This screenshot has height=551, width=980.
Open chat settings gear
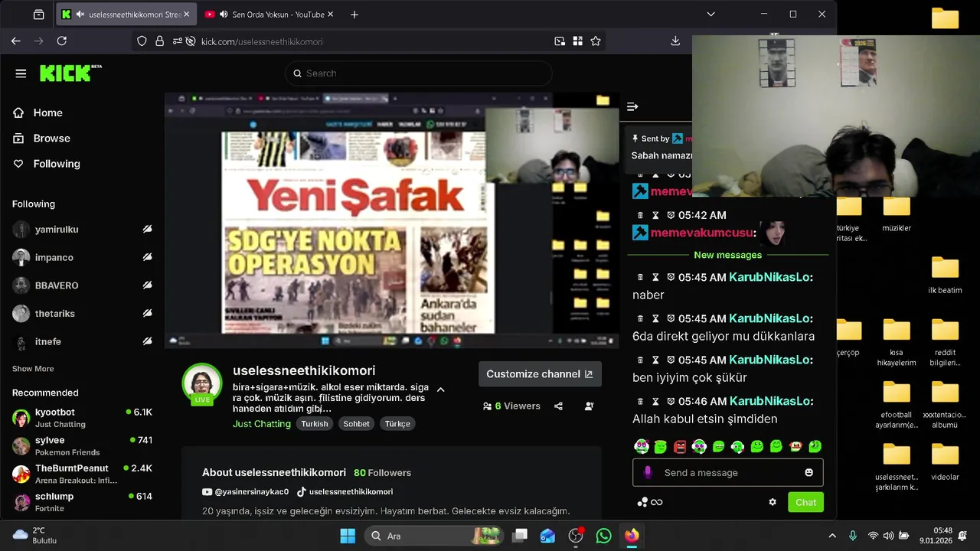click(773, 502)
